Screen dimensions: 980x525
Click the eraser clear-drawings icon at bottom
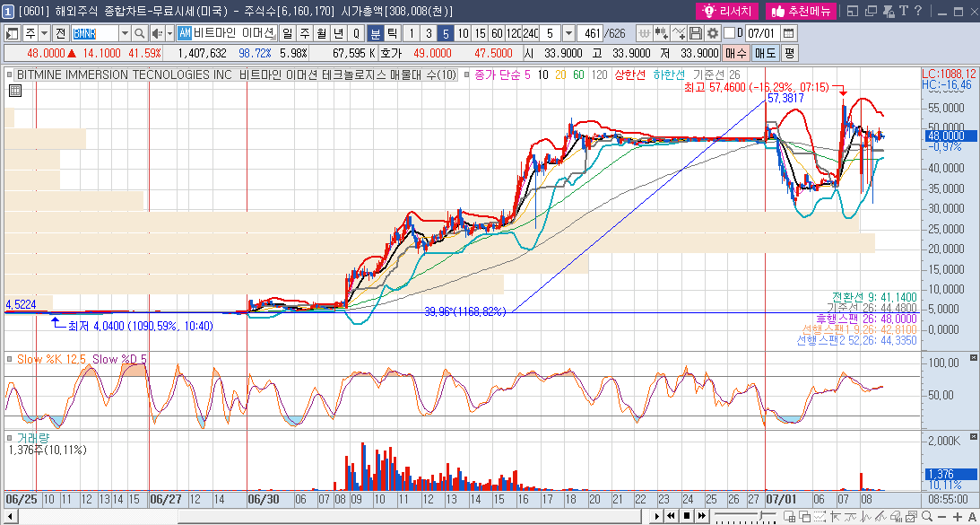point(897,516)
